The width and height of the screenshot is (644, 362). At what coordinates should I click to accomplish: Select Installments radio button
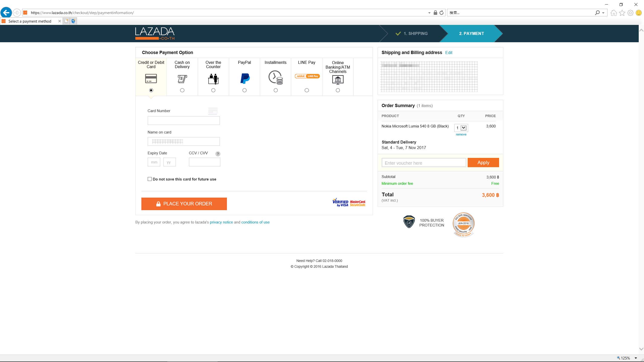coord(276,90)
